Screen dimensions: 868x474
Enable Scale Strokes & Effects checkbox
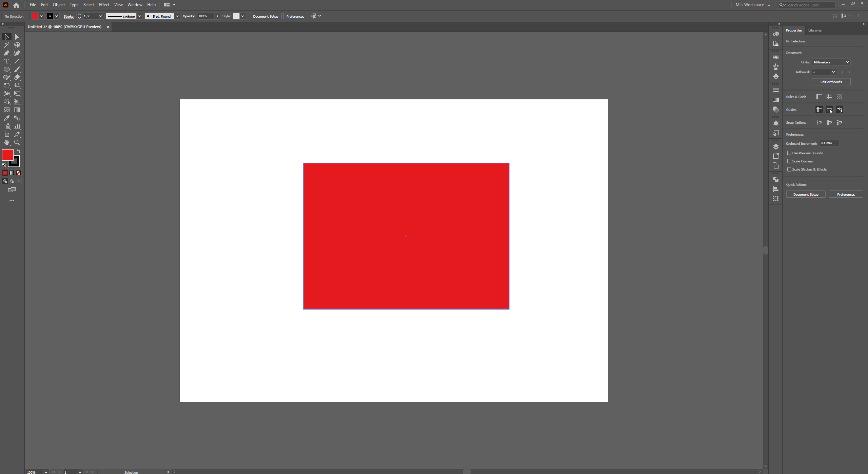coord(789,170)
